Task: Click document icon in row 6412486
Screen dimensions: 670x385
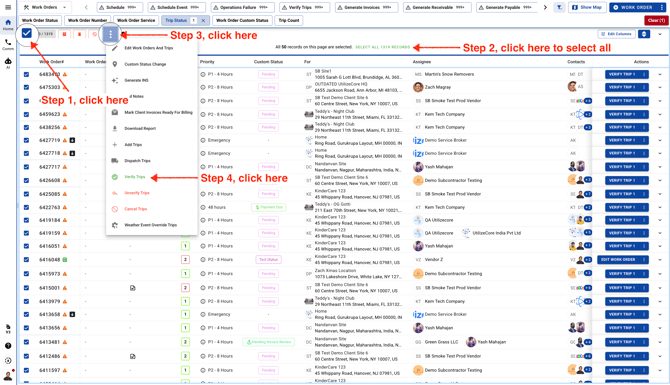Action: [x=132, y=356]
